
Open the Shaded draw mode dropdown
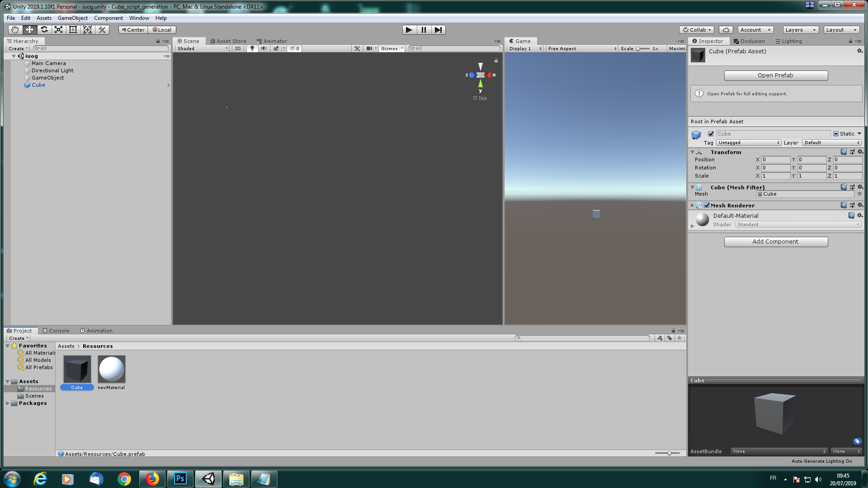[x=202, y=48]
